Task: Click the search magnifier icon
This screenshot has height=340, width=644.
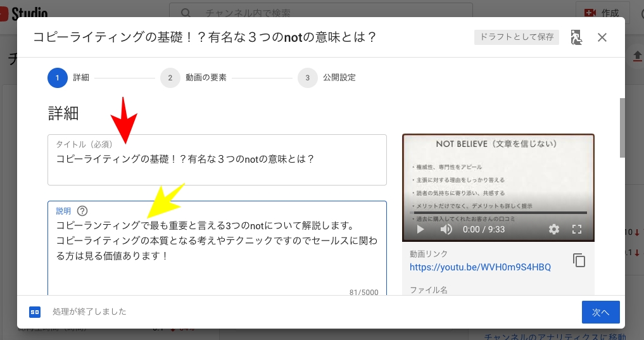Action: tap(186, 13)
